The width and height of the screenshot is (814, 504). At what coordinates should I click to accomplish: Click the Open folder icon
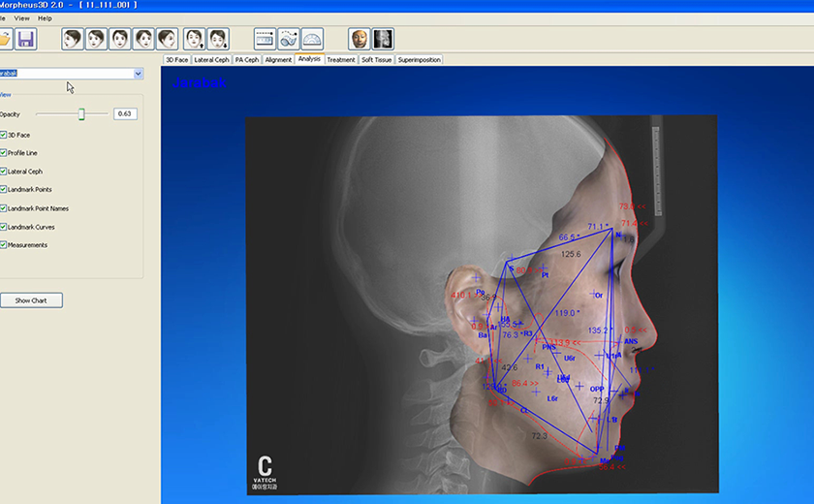[4, 39]
